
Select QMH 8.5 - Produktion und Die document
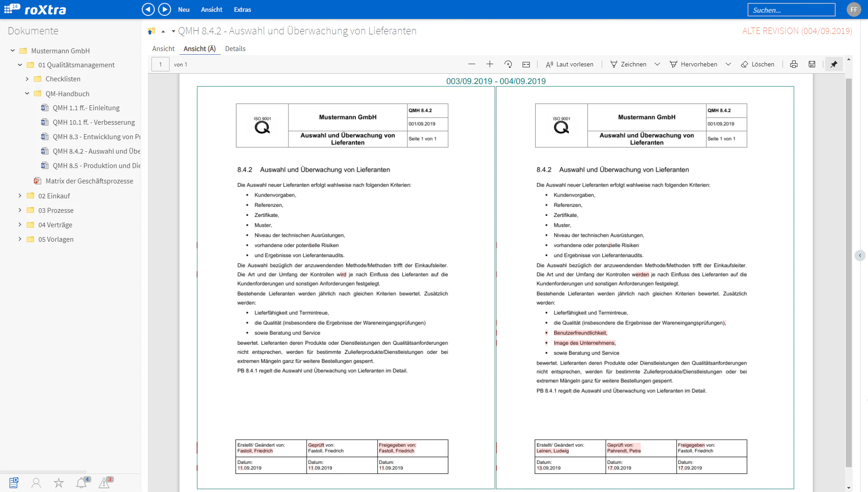coord(96,165)
